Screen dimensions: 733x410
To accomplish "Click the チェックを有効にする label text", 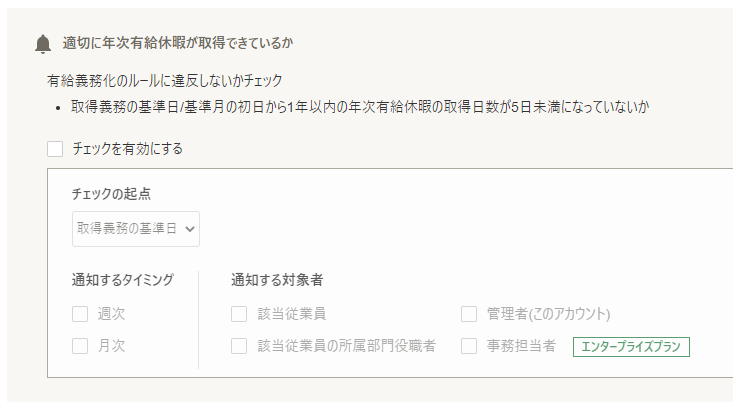I will [127, 149].
